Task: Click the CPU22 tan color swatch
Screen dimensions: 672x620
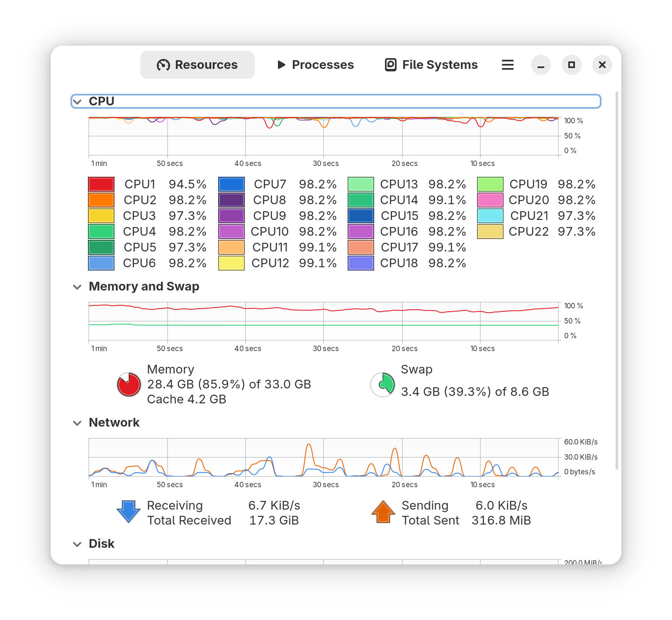Action: point(490,232)
